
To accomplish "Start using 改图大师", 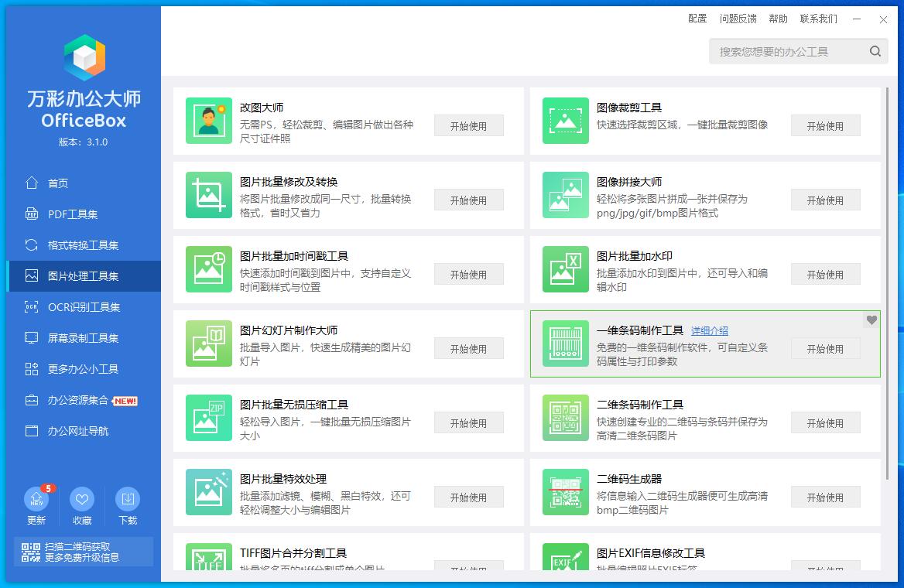I will point(469,125).
